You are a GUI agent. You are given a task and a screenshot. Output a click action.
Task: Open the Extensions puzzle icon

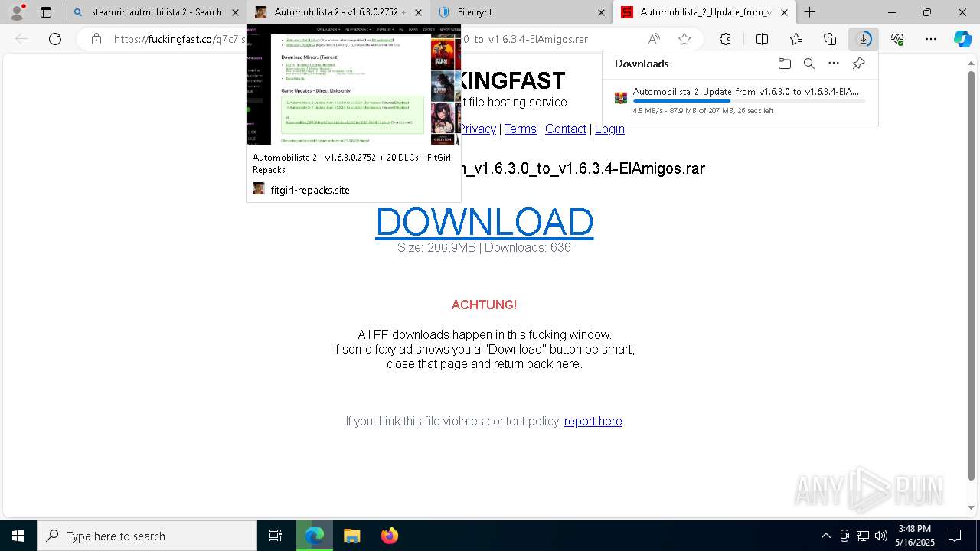[x=725, y=39]
